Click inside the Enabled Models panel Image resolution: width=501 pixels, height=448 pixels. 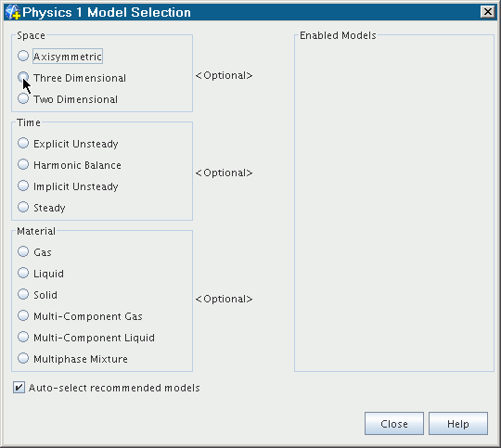click(x=394, y=204)
